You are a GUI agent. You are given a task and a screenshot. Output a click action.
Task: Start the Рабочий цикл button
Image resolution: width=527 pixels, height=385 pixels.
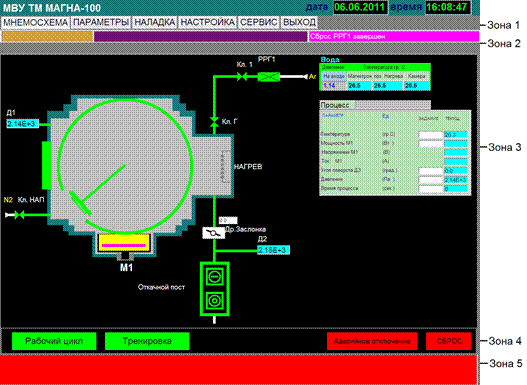(x=54, y=341)
